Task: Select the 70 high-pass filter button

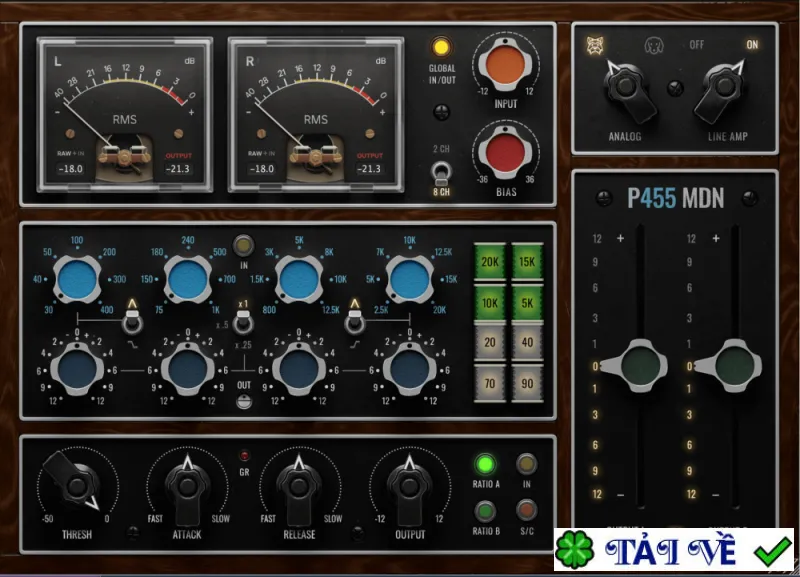Action: pos(490,383)
